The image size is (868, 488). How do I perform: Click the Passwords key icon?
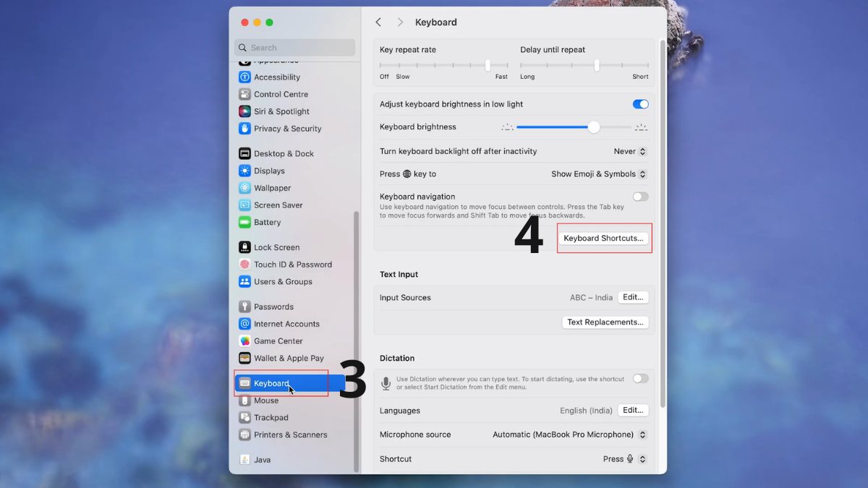[x=244, y=307]
